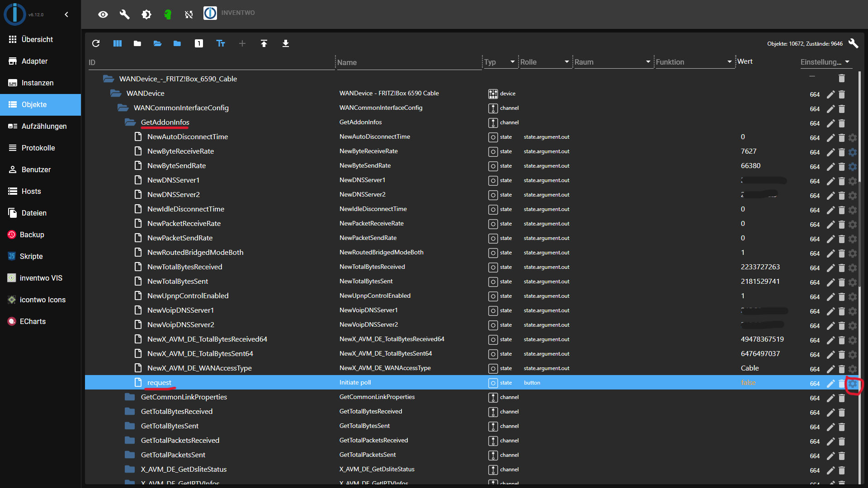Refresh the objects tree
The image size is (868, 488).
[96, 43]
